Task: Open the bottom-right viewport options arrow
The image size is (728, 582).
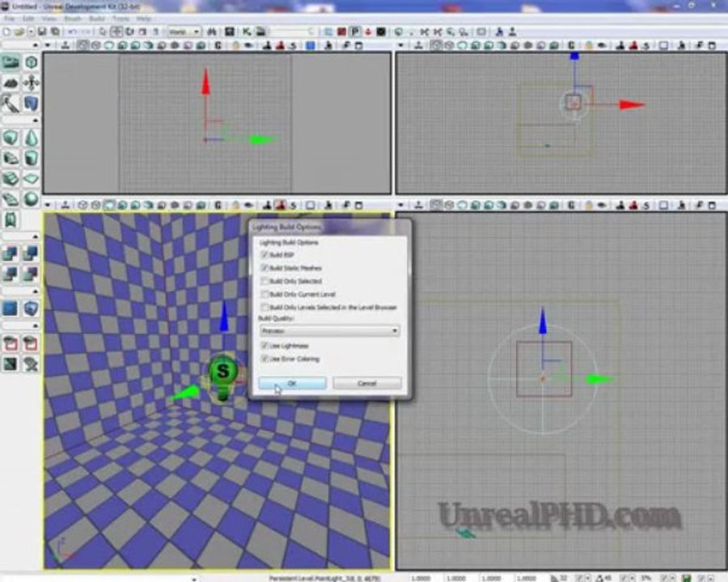Action: [401, 205]
